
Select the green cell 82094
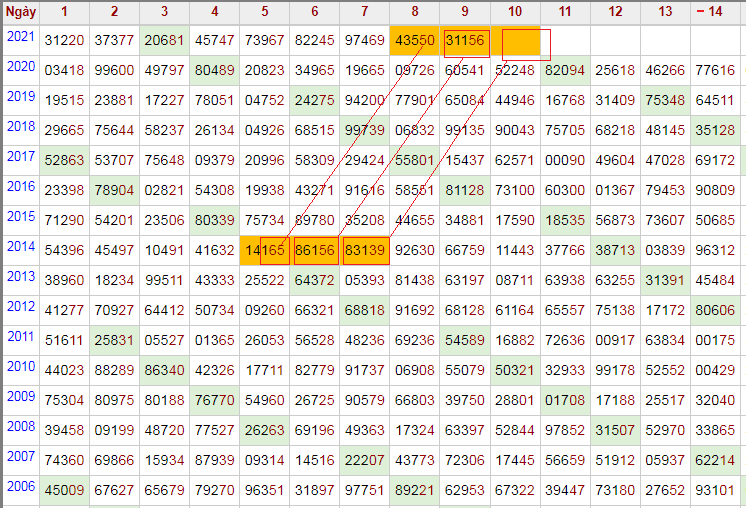coord(565,70)
